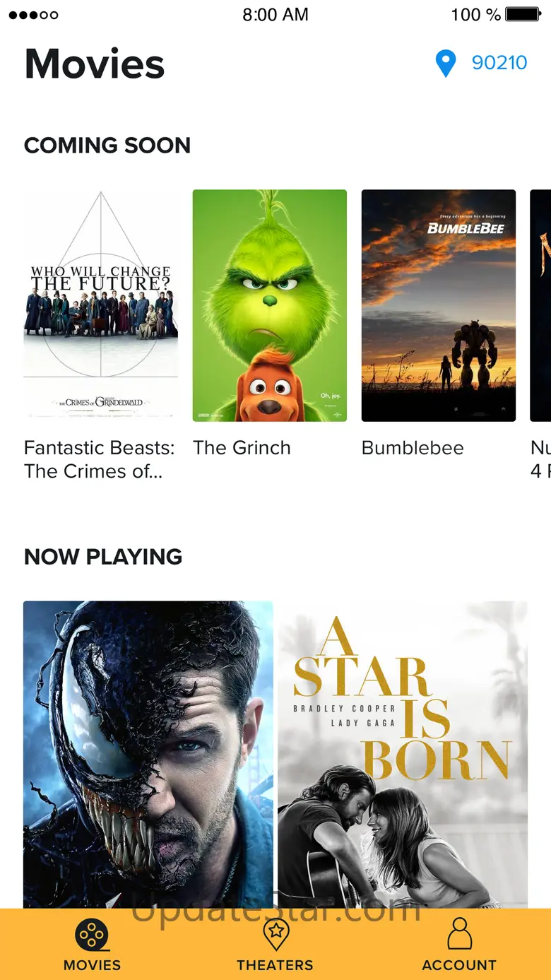The width and height of the screenshot is (551, 980).
Task: Tap the Fantastic Beasts title text
Action: tap(100, 459)
